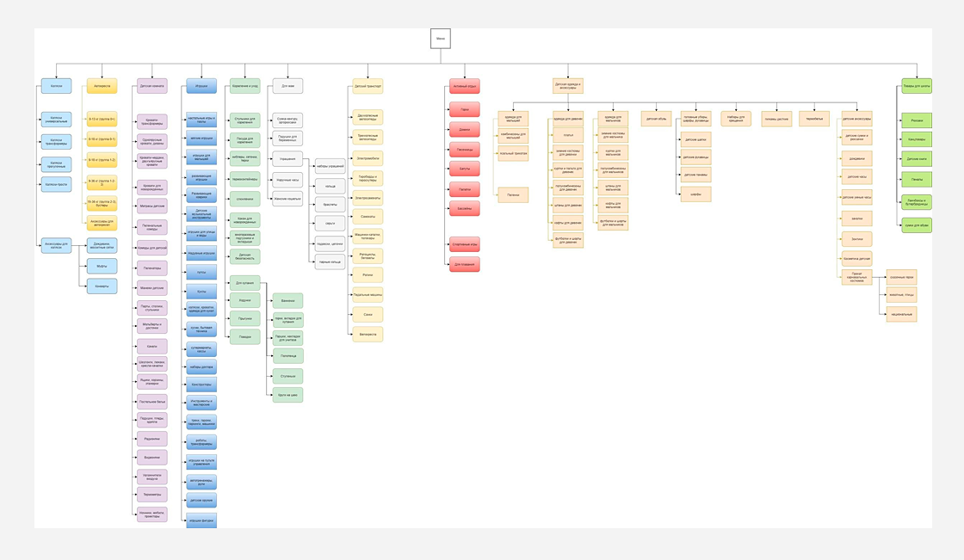Select the green "Товары для школы" node
964x560 pixels.
[917, 86]
